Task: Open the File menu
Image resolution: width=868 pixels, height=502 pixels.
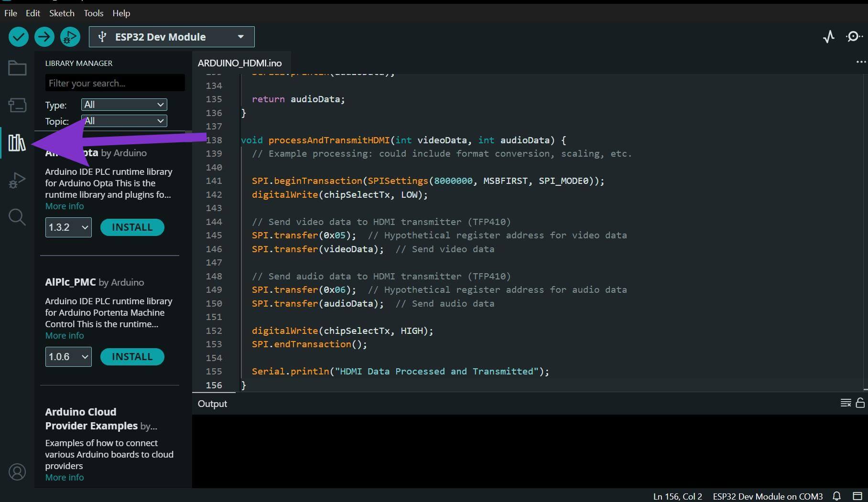Action: click(11, 13)
